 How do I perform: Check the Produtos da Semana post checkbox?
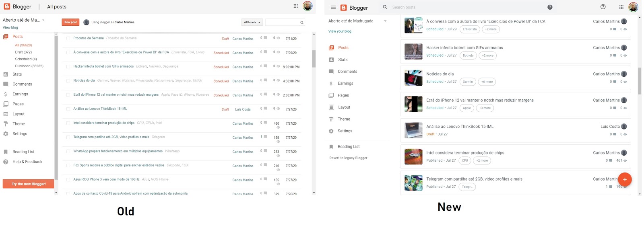tap(68, 39)
